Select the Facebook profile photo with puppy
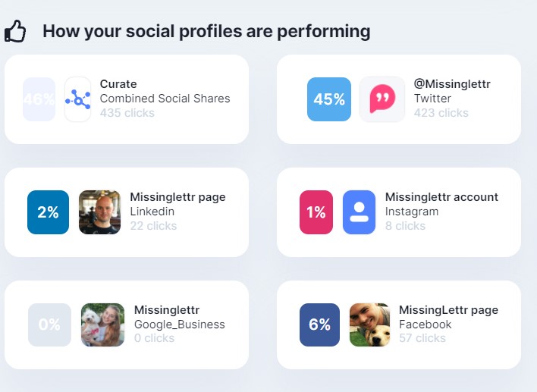 click(x=369, y=325)
